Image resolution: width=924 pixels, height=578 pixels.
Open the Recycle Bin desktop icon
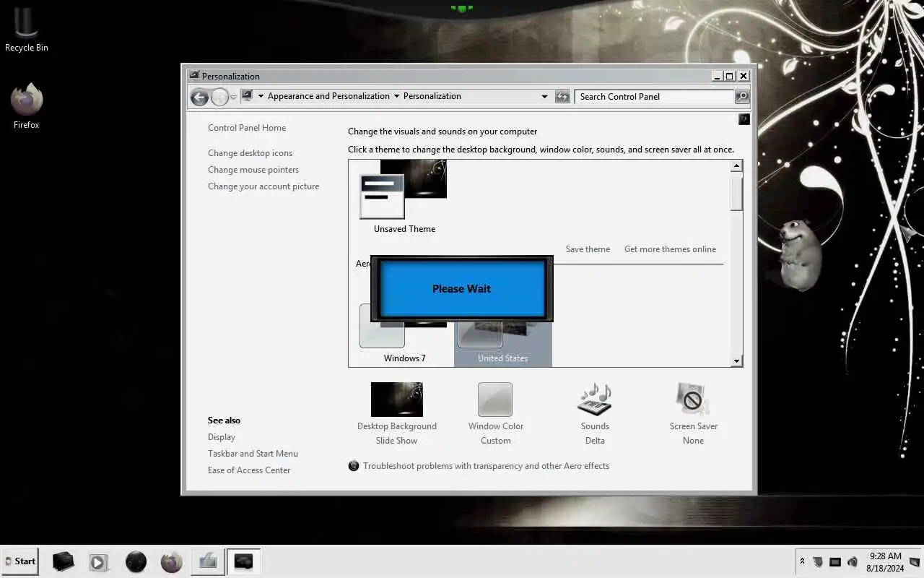point(27,29)
